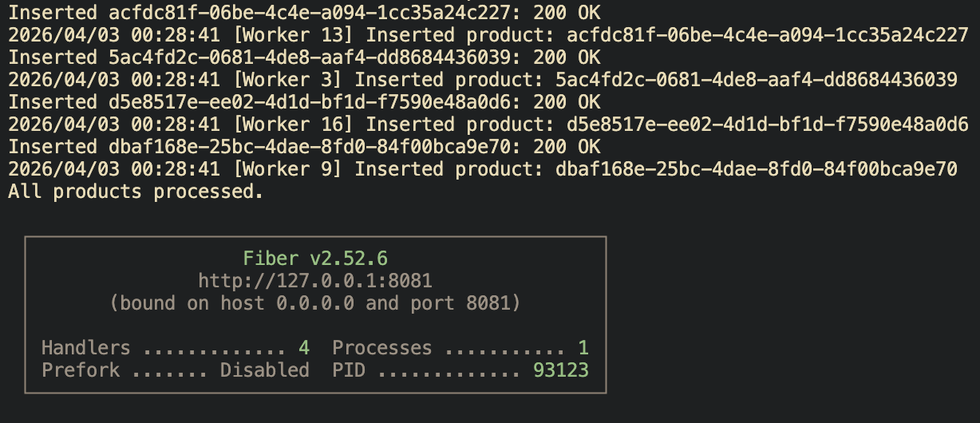Click the [Worker 16] label
The width and height of the screenshot is (980, 423).
298,125
